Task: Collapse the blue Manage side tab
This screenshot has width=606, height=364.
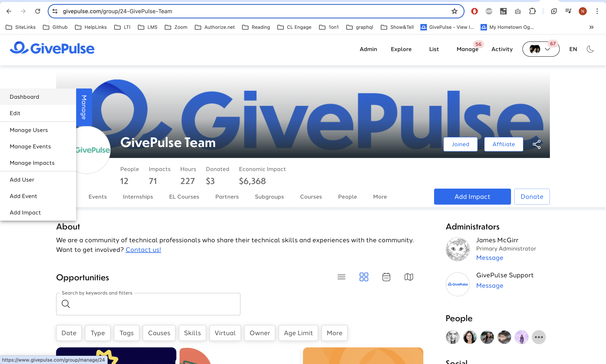Action: (x=84, y=107)
